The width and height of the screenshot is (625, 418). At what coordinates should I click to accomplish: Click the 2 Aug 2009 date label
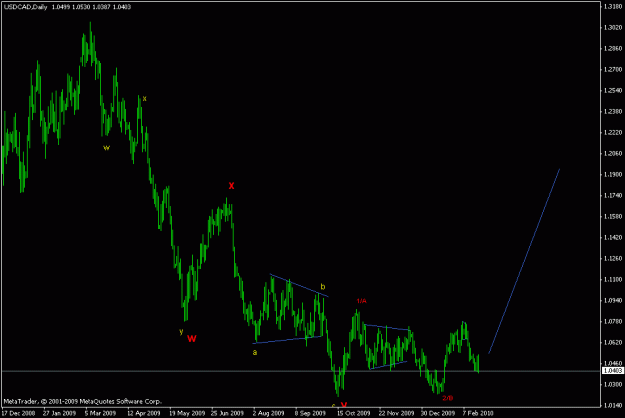pyautogui.click(x=268, y=413)
